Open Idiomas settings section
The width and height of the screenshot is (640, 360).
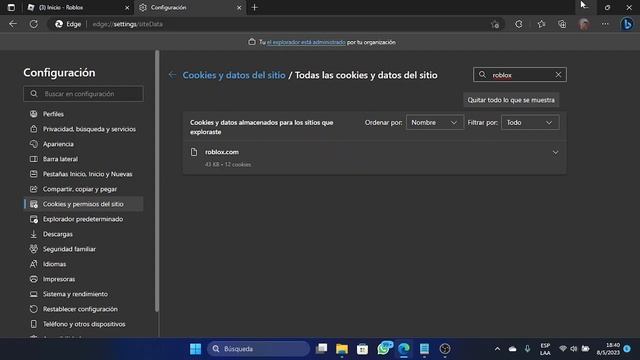pos(83,264)
